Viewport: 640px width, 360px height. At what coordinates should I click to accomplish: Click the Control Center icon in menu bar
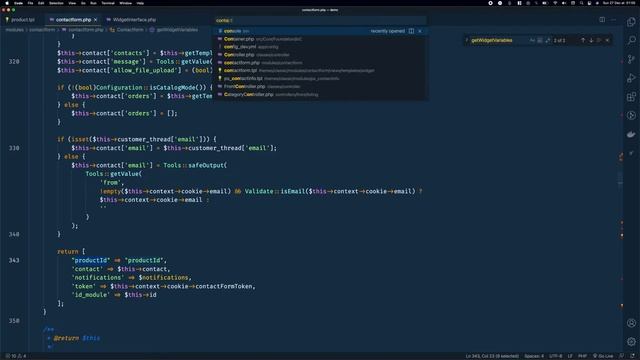point(589,3)
